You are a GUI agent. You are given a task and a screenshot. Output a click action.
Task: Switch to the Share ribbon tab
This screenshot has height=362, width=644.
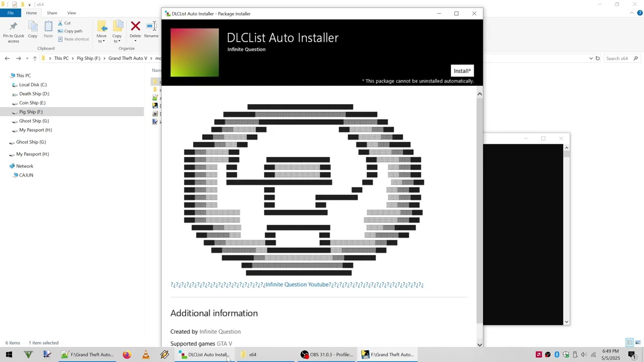coord(51,13)
